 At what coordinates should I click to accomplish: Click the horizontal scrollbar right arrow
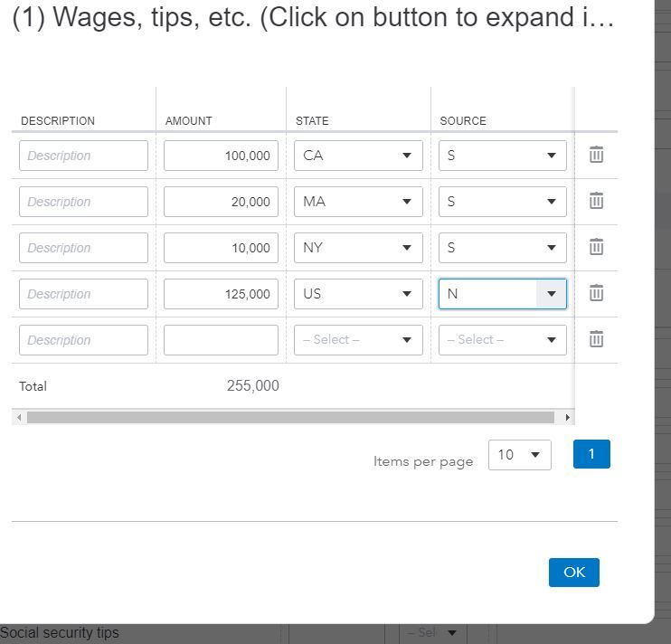click(567, 418)
